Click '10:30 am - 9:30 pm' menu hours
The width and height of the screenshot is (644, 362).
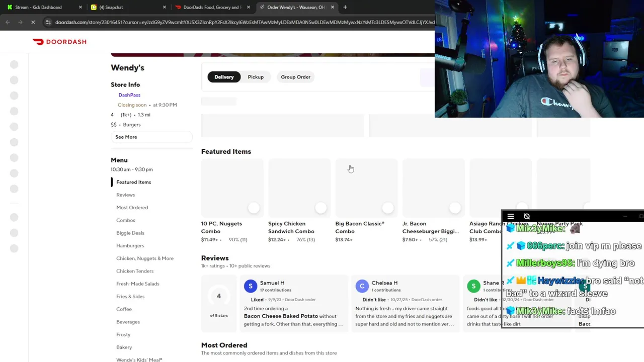coord(132,169)
